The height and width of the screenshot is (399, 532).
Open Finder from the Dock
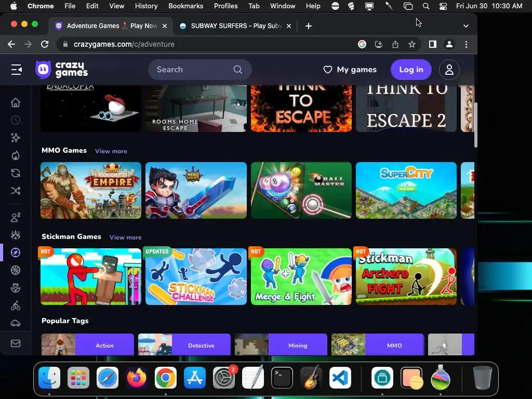(49, 378)
